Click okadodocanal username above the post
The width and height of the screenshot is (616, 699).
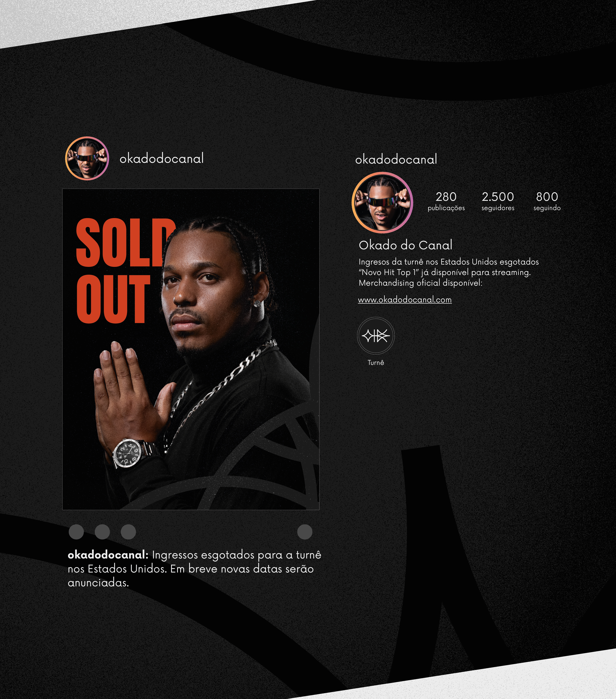161,159
